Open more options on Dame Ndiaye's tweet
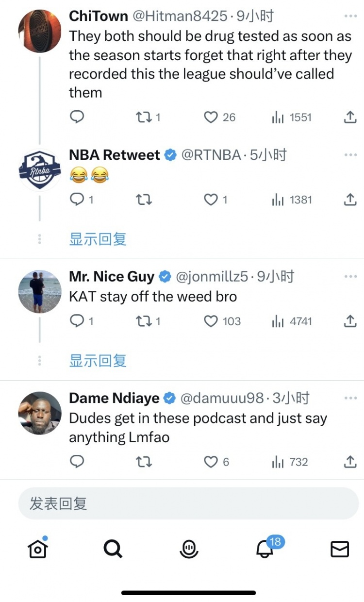 point(350,398)
